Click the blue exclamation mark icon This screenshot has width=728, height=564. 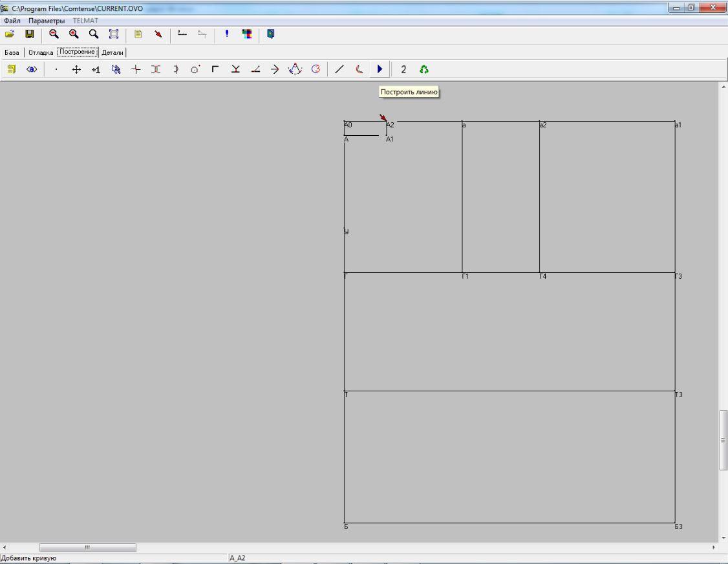click(x=226, y=34)
